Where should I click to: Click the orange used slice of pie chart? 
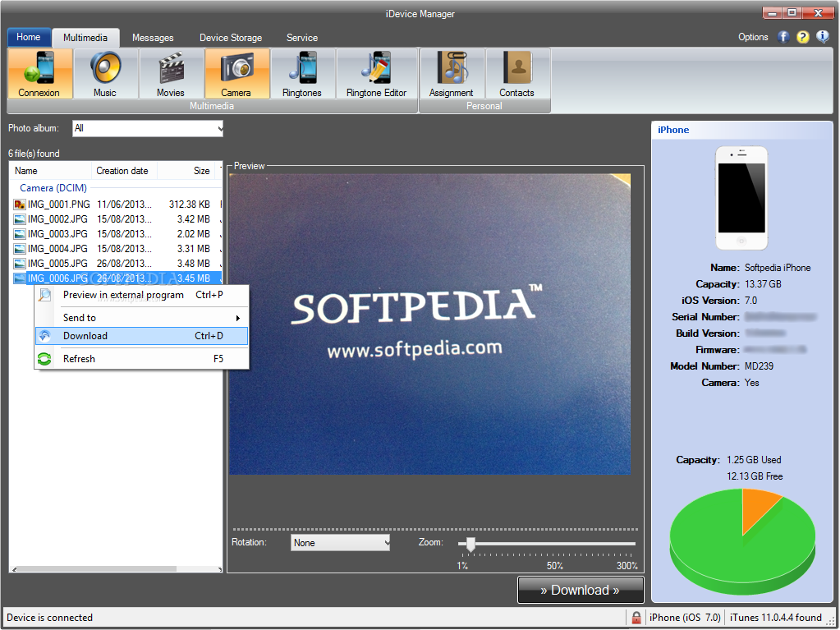click(758, 509)
